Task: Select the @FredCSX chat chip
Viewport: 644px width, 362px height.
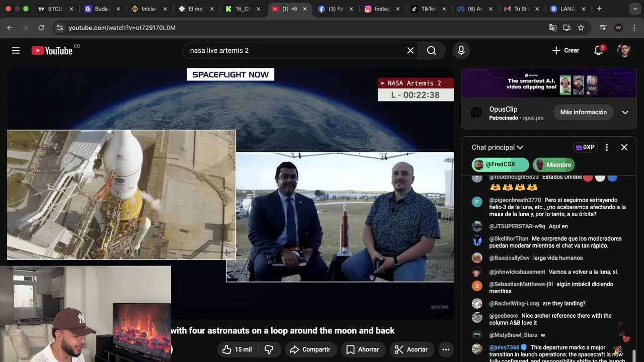Action: [x=500, y=164]
